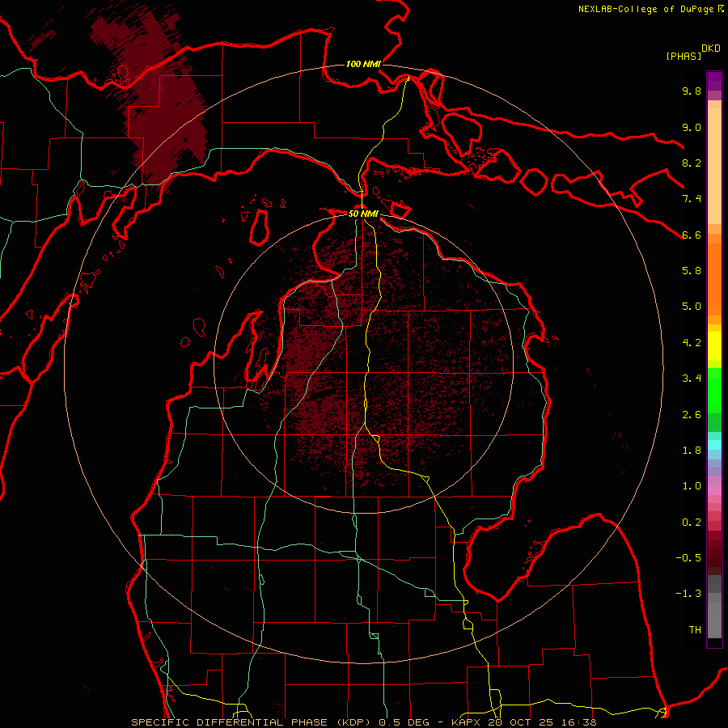
Task: Click the TH label on the color scale
Action: click(695, 630)
